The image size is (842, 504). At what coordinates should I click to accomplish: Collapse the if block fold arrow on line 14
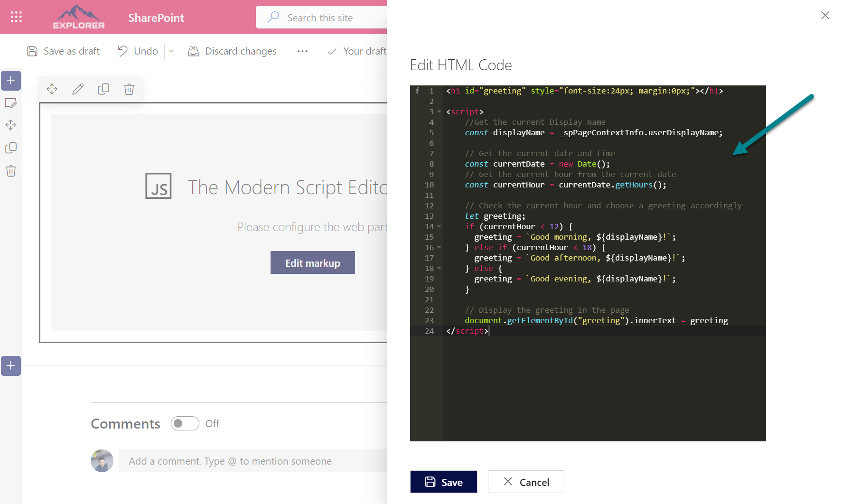coord(439,227)
